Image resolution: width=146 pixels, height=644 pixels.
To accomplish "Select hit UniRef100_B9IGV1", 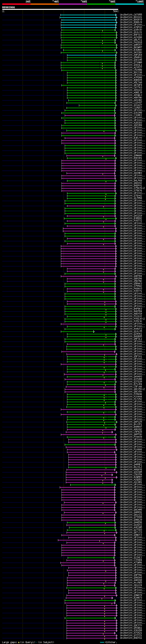I will (x=131, y=17).
